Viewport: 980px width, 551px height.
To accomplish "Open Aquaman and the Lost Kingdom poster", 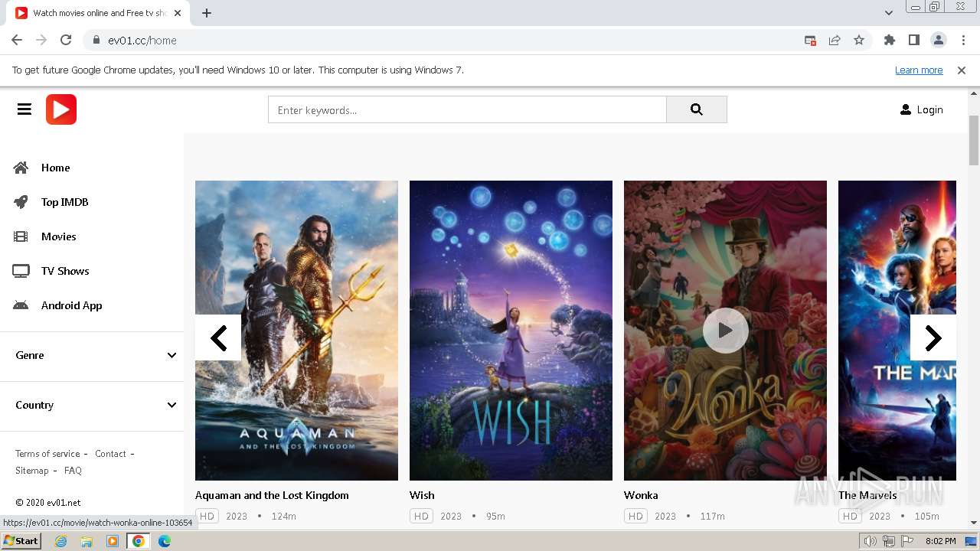I will tap(296, 331).
